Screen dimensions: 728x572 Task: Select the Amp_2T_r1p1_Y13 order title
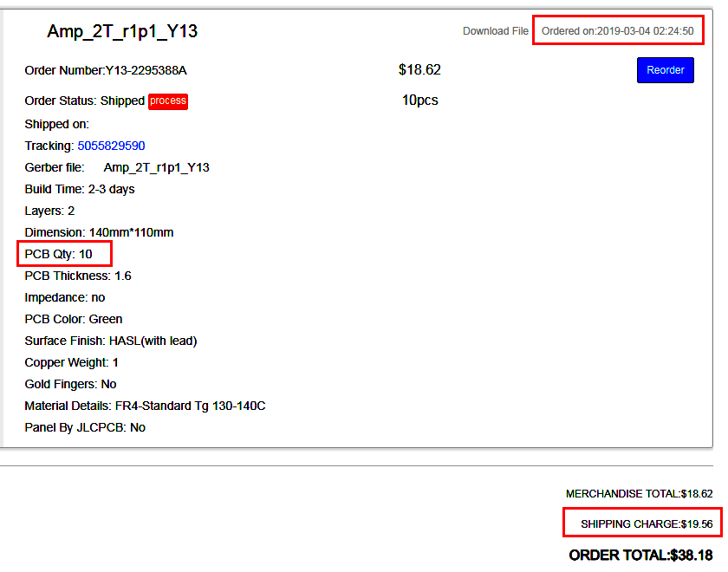[122, 31]
